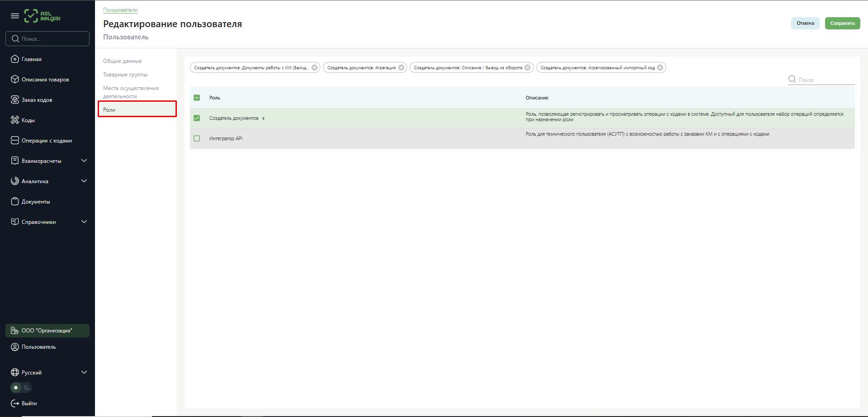The width and height of the screenshot is (868, 417).
Task: Open the hamburger menu icon
Action: [15, 16]
